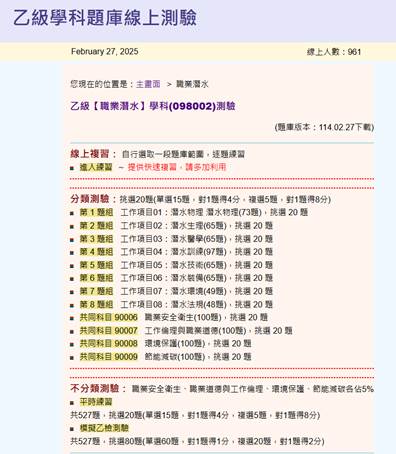Image resolution: width=396 pixels, height=454 pixels.
Task: Open 共同科目 90007 quiz link
Action: tap(109, 331)
